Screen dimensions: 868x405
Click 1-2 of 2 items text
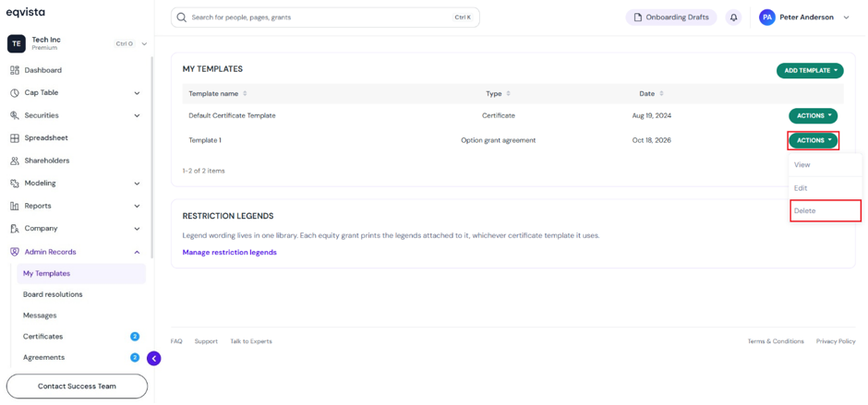point(204,171)
